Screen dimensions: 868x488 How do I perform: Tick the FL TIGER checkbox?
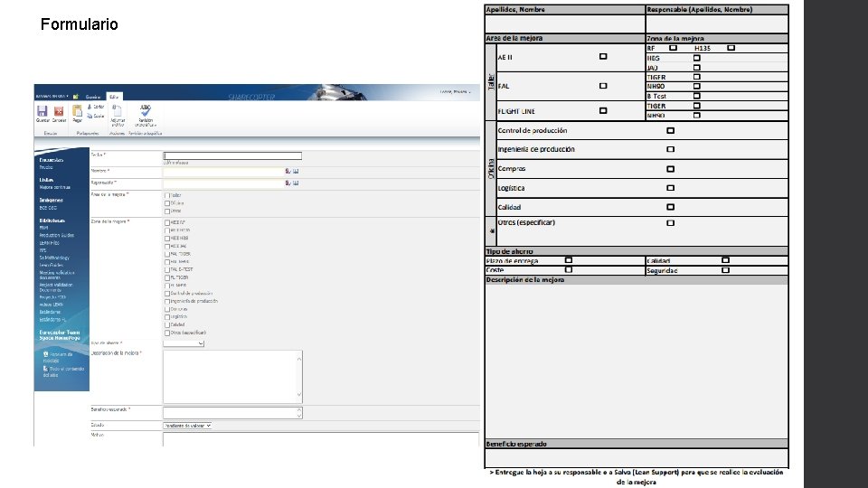tap(167, 277)
